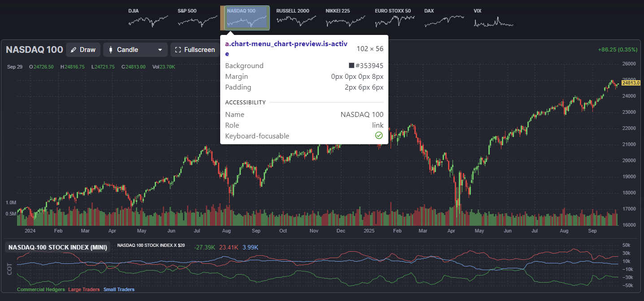The image size is (644, 301).
Task: Click the blue 3.99K COT value
Action: pyautogui.click(x=250, y=247)
